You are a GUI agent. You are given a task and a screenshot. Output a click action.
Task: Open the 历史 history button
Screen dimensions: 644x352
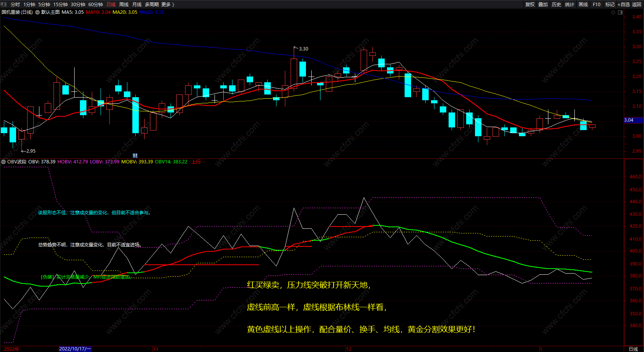tap(556, 5)
